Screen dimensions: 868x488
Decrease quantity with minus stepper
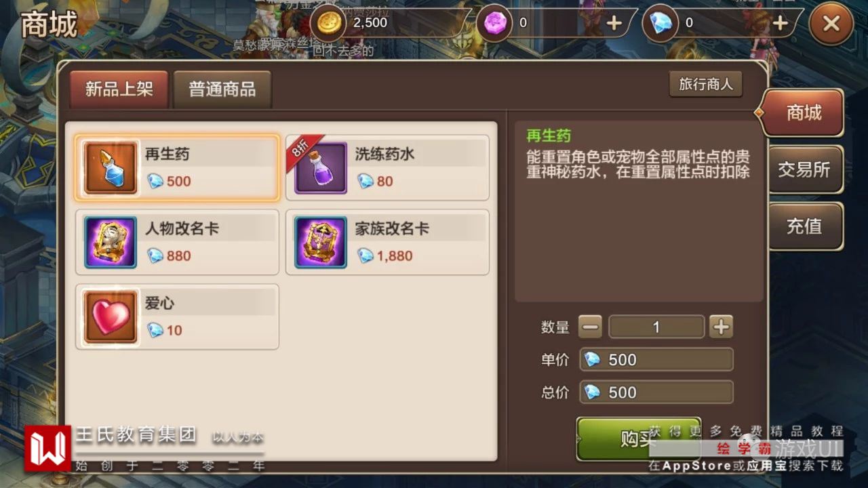pyautogui.click(x=590, y=327)
